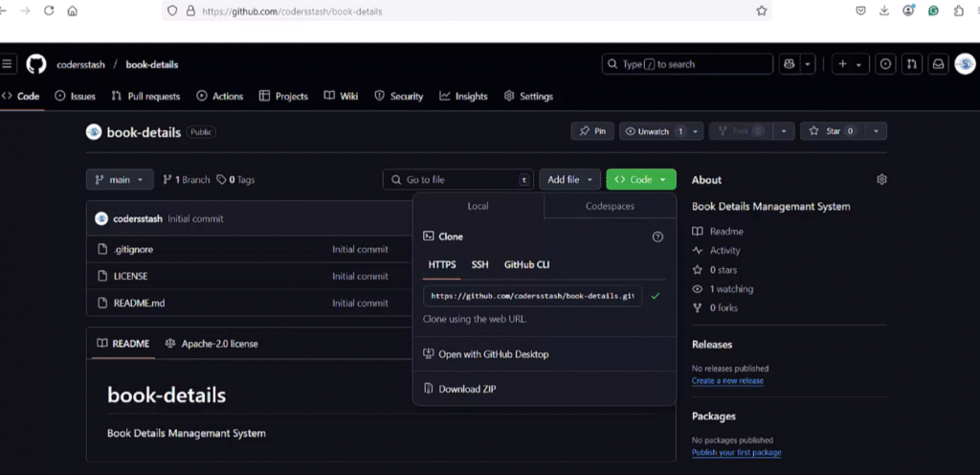Click the Go to file search box
This screenshot has width=980, height=475.
click(458, 179)
